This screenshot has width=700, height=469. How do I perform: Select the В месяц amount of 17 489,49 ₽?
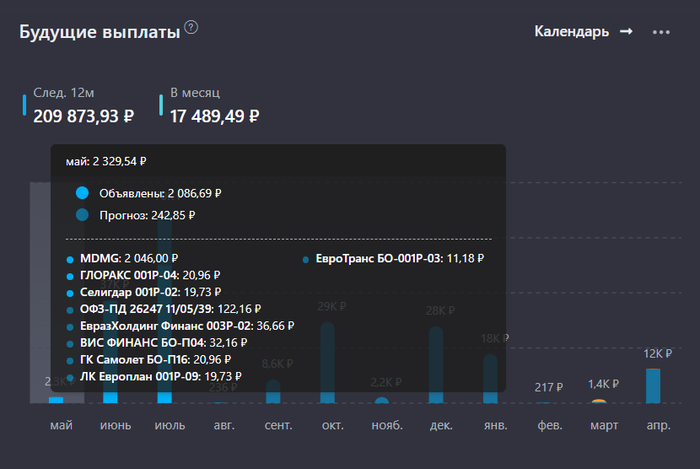coord(214,116)
